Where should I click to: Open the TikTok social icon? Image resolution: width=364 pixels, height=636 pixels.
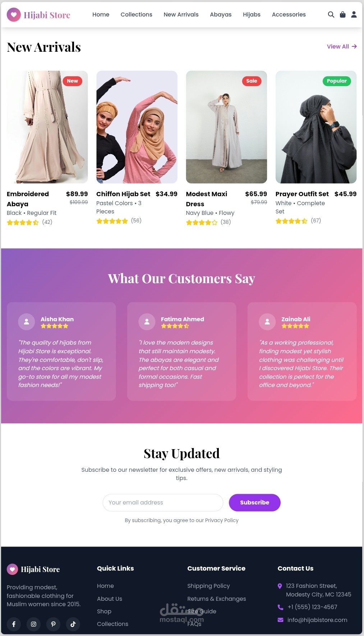73,624
